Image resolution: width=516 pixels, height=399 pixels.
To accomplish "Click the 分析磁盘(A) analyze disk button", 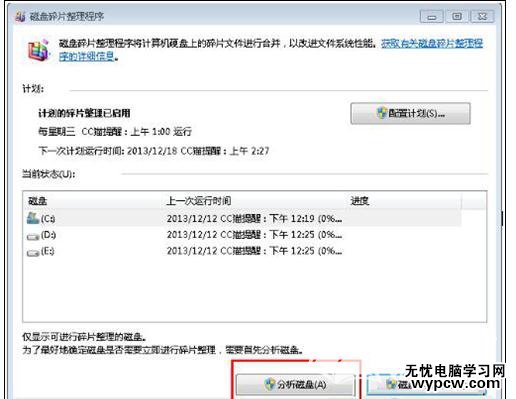I will coord(295,385).
